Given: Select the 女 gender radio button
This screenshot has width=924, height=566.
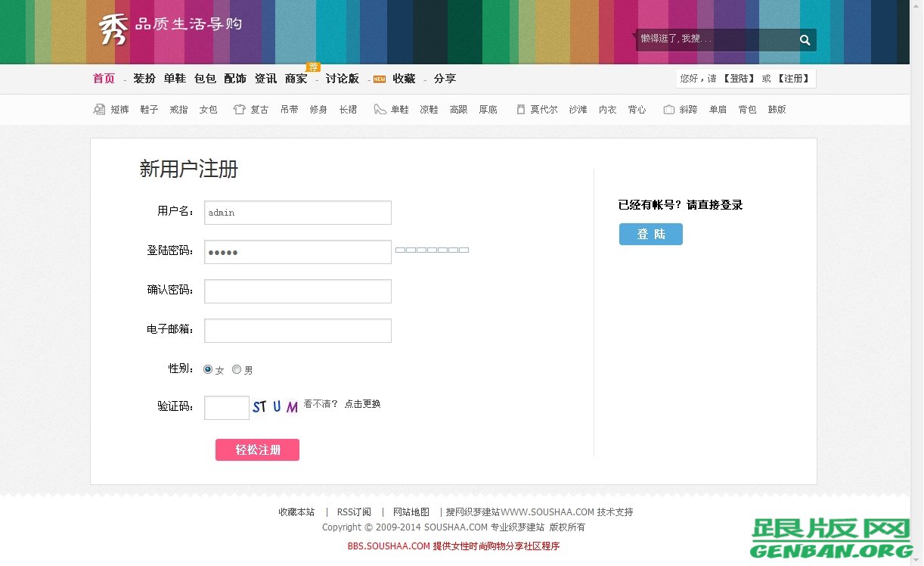Looking at the screenshot, I should pyautogui.click(x=208, y=369).
